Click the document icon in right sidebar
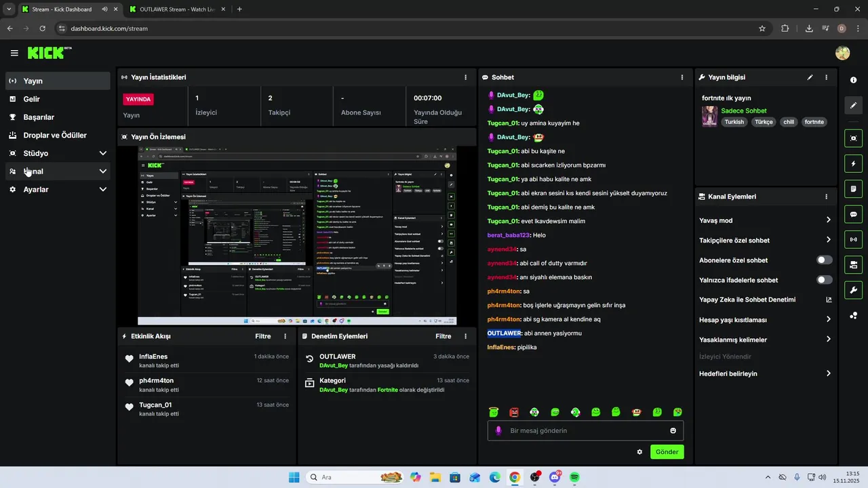The width and height of the screenshot is (868, 488). tap(853, 188)
